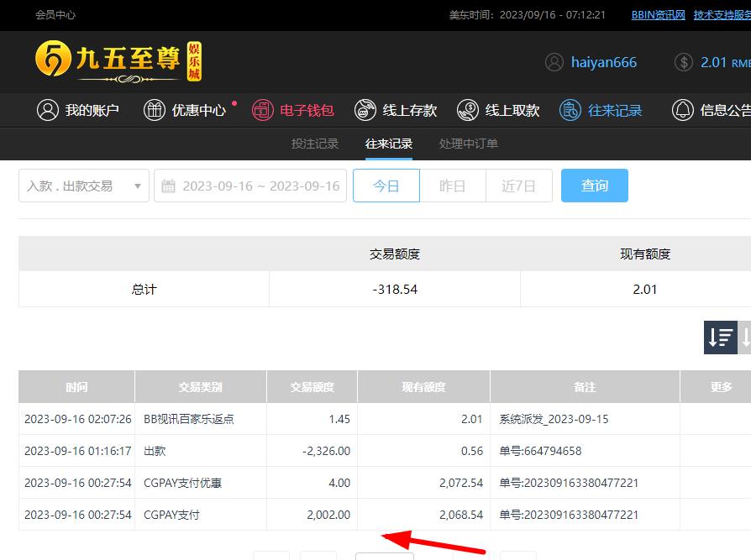This screenshot has height=560, width=751.
Task: Select the 今日 date filter
Action: [386, 186]
